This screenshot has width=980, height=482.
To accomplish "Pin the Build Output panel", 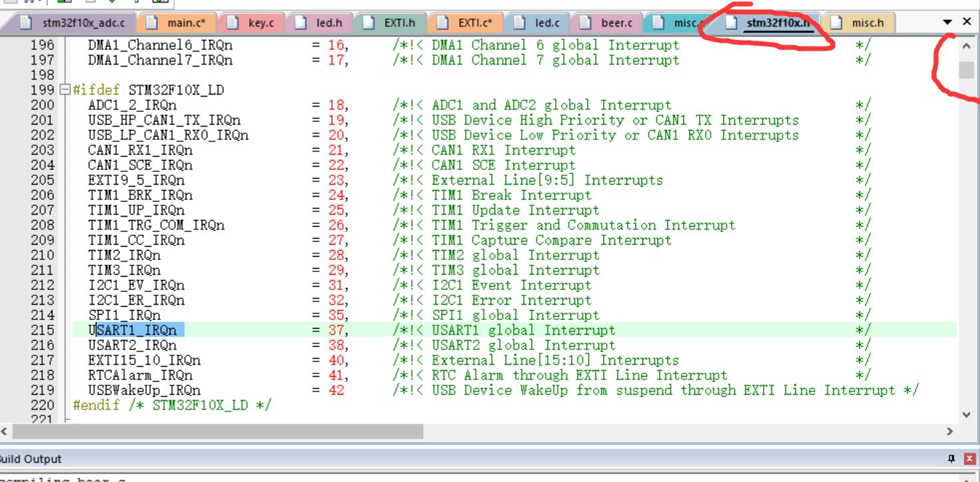I will [951, 459].
